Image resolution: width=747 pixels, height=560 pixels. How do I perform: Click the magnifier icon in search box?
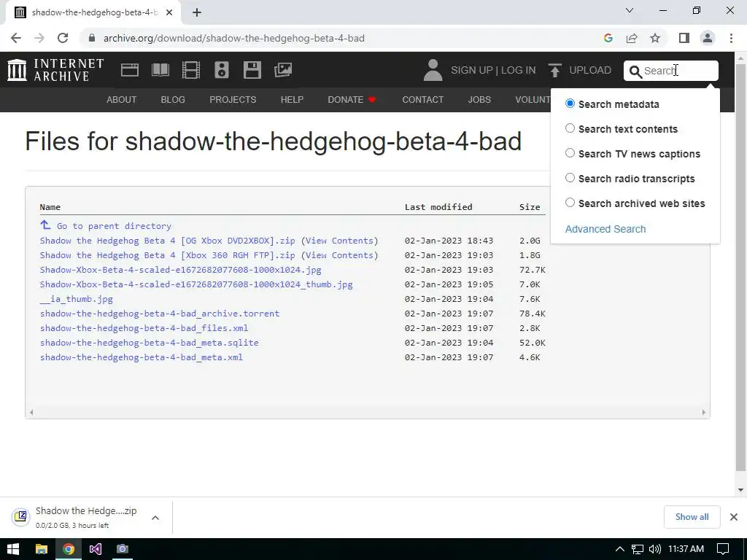(x=635, y=71)
